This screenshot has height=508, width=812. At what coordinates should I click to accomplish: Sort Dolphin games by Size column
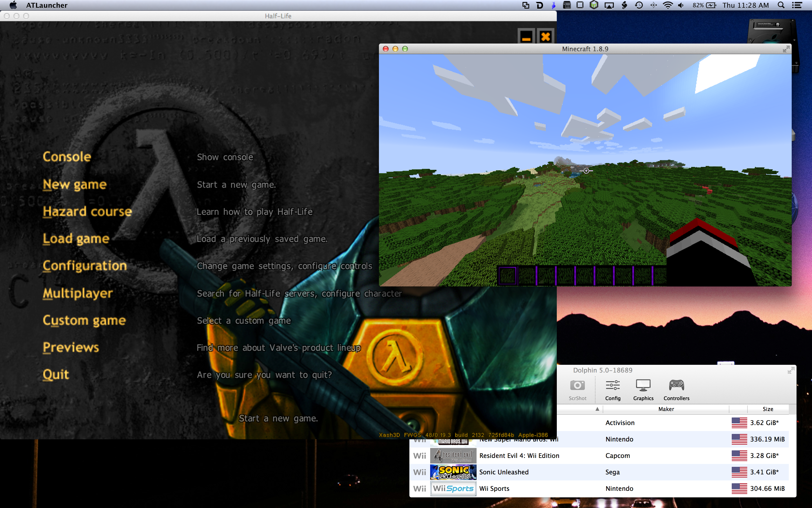(x=768, y=409)
